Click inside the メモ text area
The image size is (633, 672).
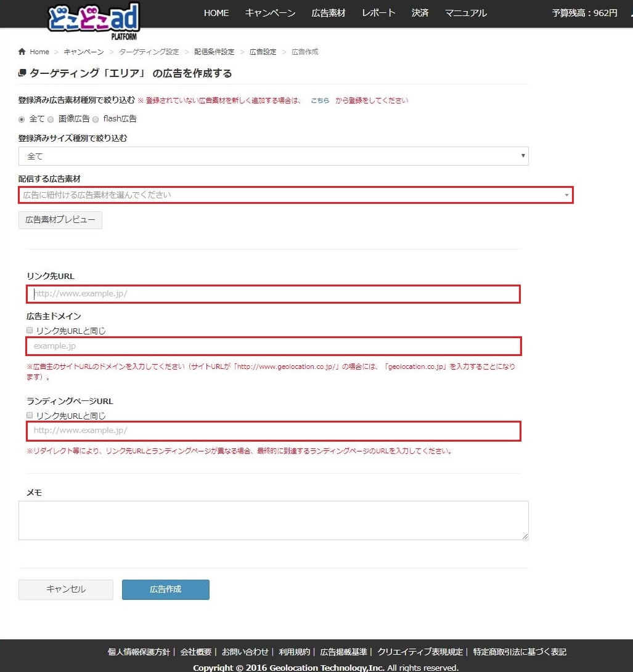(x=274, y=520)
